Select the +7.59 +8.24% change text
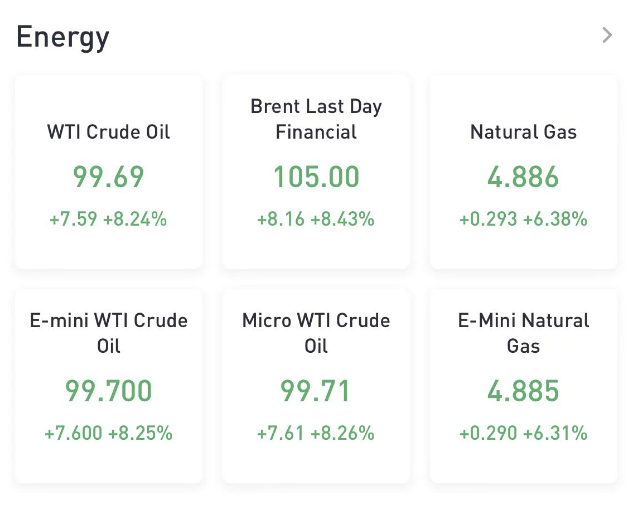Screen dimensions: 642x508 108,218
